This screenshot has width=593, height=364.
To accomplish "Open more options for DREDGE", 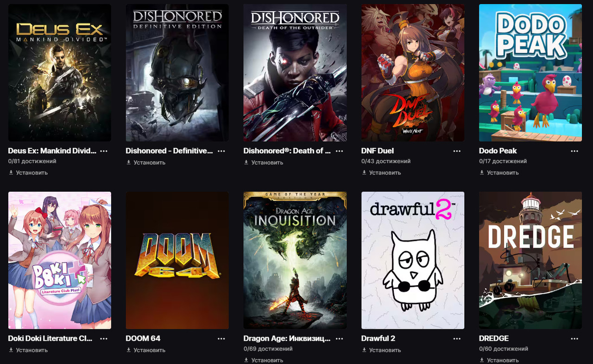I will click(574, 339).
